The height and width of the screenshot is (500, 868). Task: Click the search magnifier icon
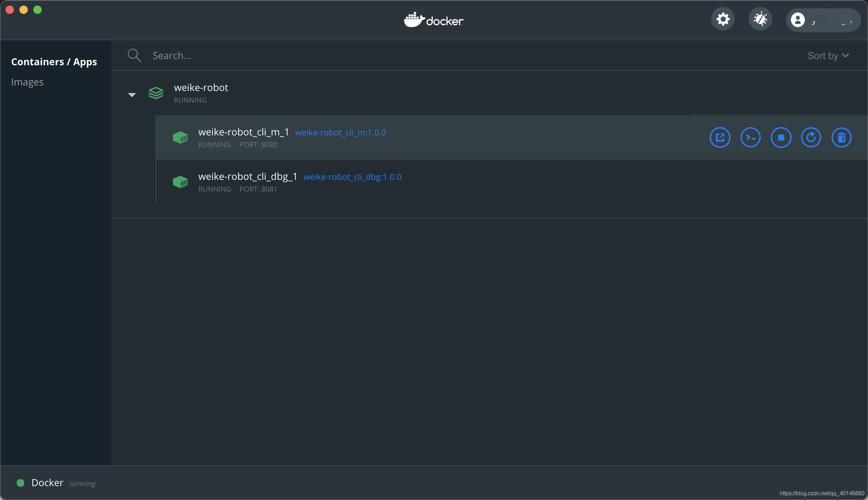click(x=134, y=56)
